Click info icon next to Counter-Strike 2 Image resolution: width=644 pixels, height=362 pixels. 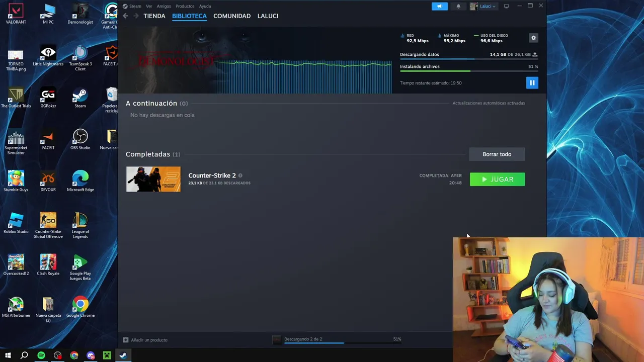(x=240, y=175)
